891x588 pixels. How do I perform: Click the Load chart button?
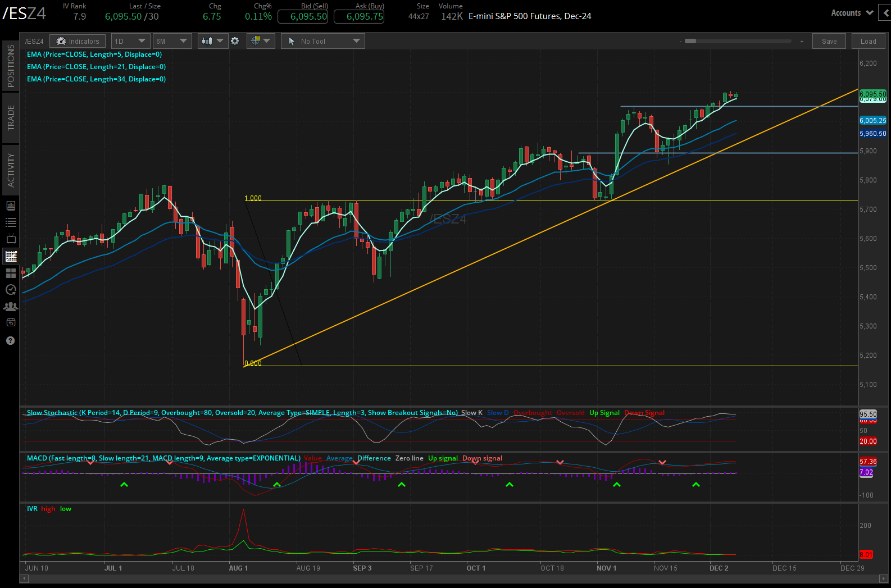tap(868, 41)
